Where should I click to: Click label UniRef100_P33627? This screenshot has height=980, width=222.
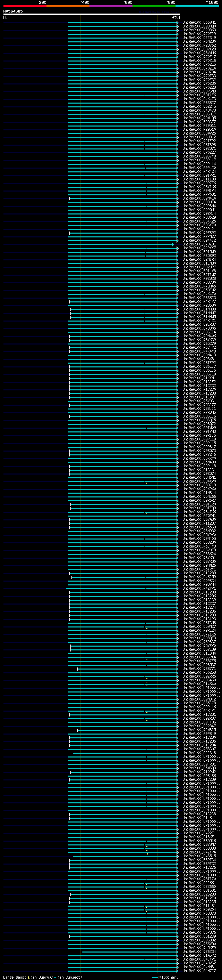[x=199, y=103]
